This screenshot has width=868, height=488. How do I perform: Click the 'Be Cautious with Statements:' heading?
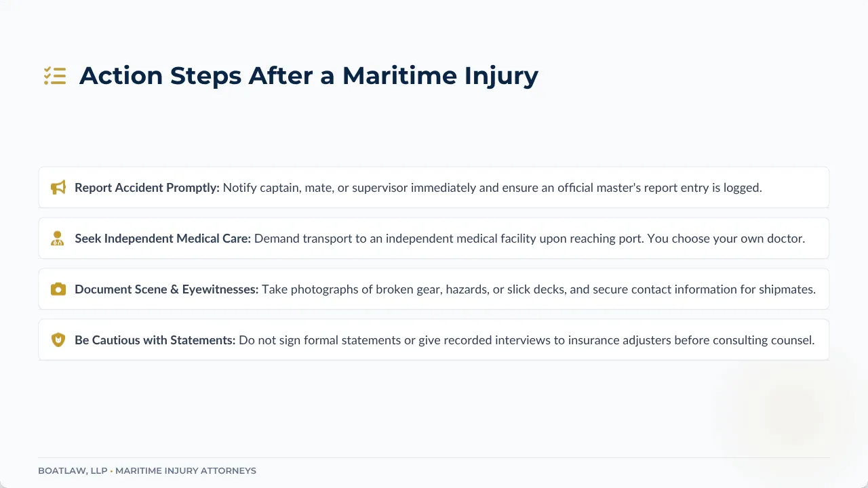point(155,340)
